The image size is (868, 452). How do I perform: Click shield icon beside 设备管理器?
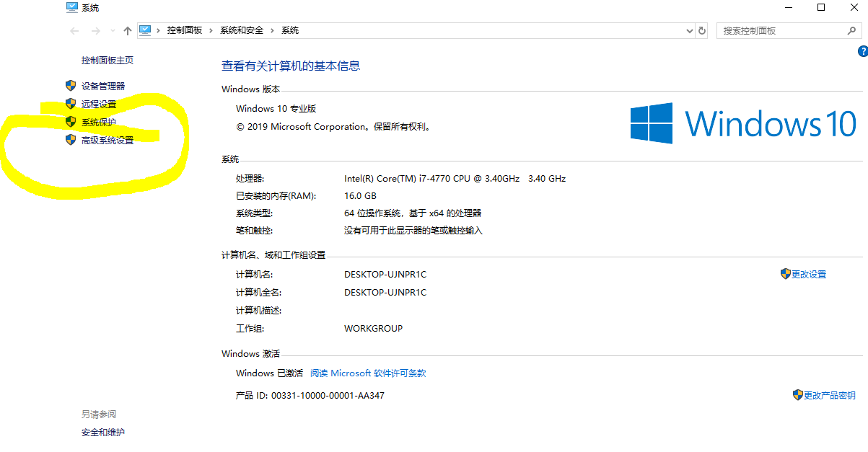coord(71,86)
